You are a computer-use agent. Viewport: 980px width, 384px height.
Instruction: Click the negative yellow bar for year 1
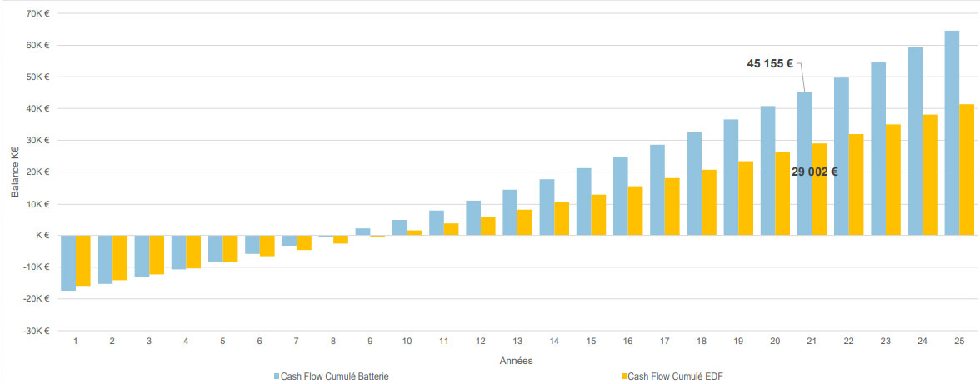[x=83, y=260]
